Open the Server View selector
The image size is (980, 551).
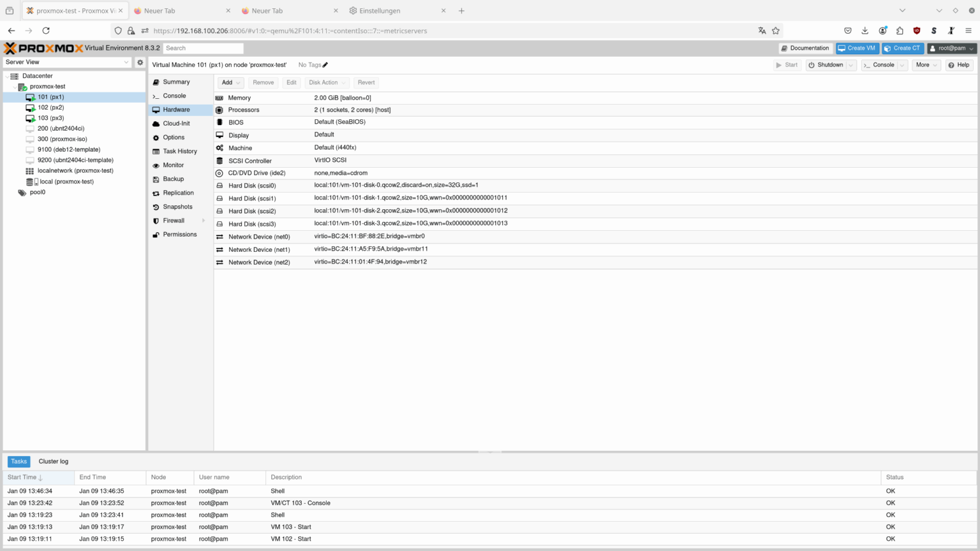67,62
